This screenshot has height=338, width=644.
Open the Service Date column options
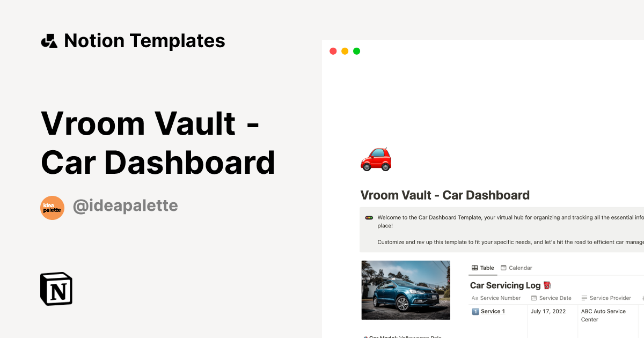pos(554,297)
